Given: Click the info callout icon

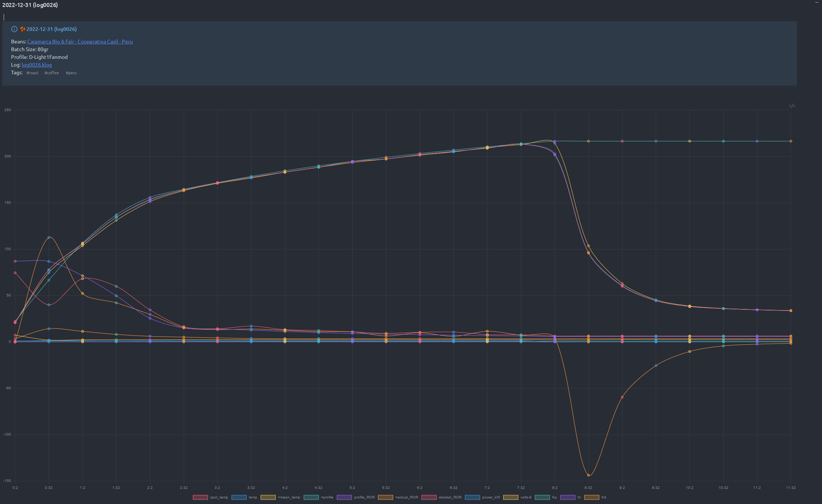Looking at the screenshot, I should coord(14,29).
